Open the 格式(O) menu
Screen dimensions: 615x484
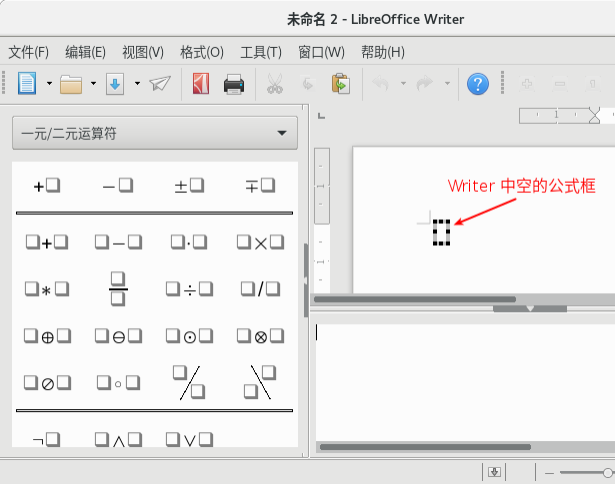(x=202, y=52)
